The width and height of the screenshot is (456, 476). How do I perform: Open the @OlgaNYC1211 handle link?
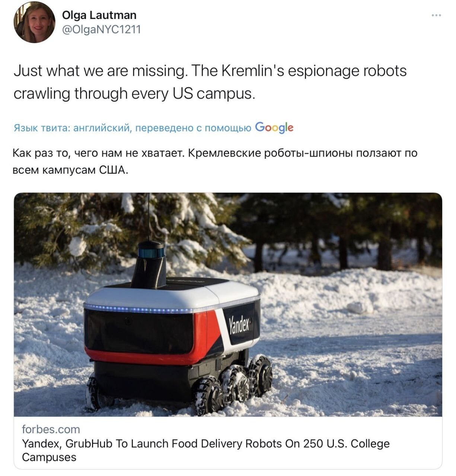[101, 29]
